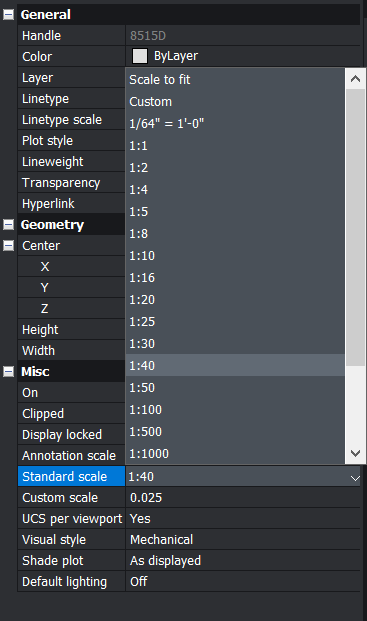The width and height of the screenshot is (367, 621).
Task: Collapse the Center property group
Action: (8, 246)
